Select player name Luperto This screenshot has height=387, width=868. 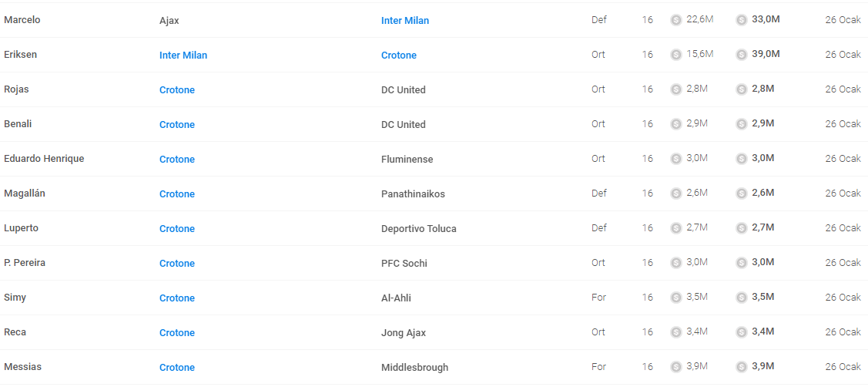tap(21, 228)
